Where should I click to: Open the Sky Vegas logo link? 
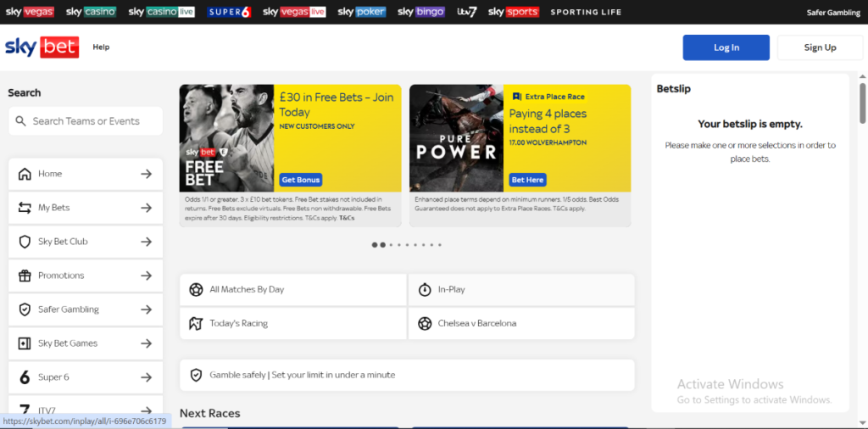[30, 12]
